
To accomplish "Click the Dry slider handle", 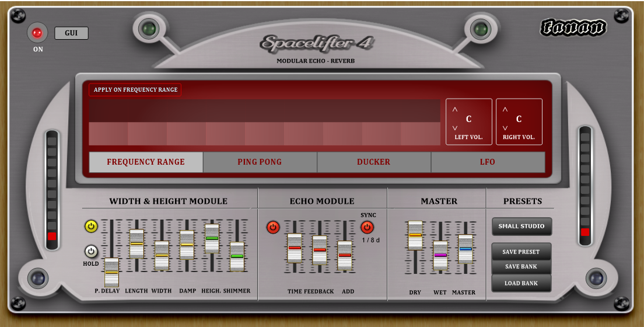I will (415, 235).
